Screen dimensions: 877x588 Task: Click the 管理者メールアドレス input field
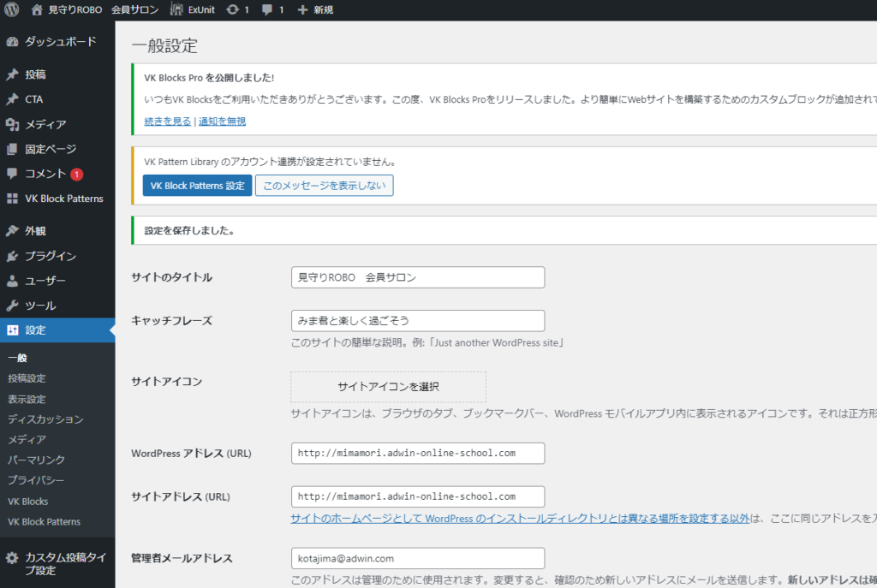tap(418, 558)
